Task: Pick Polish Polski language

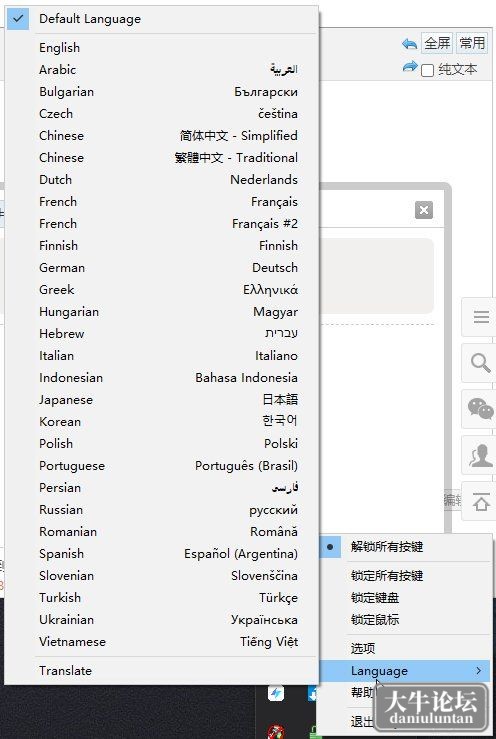Action: [162, 443]
